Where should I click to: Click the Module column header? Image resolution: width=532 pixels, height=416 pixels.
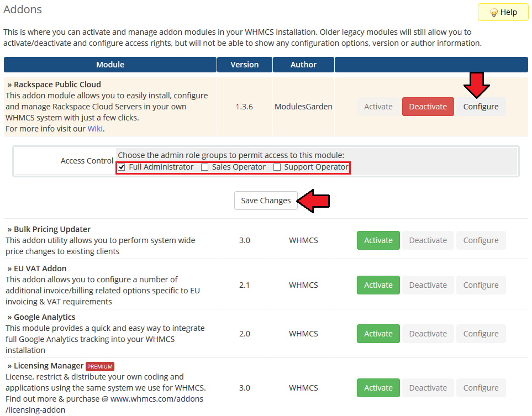point(110,65)
